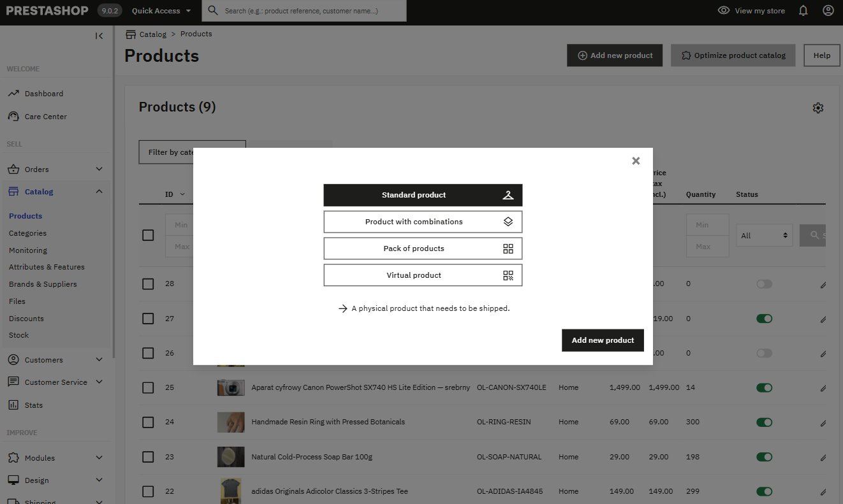Click Optimize product catalog button
This screenshot has width=843, height=504.
coord(733,55)
